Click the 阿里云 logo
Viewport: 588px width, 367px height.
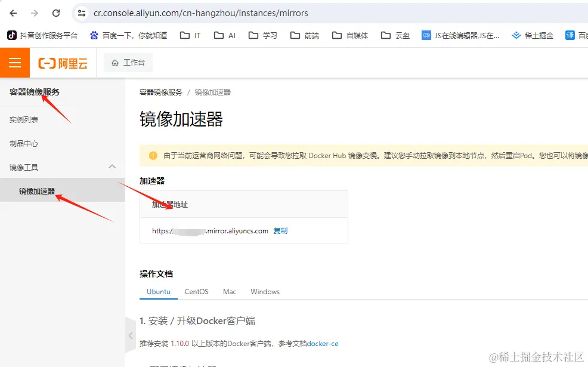tap(63, 63)
